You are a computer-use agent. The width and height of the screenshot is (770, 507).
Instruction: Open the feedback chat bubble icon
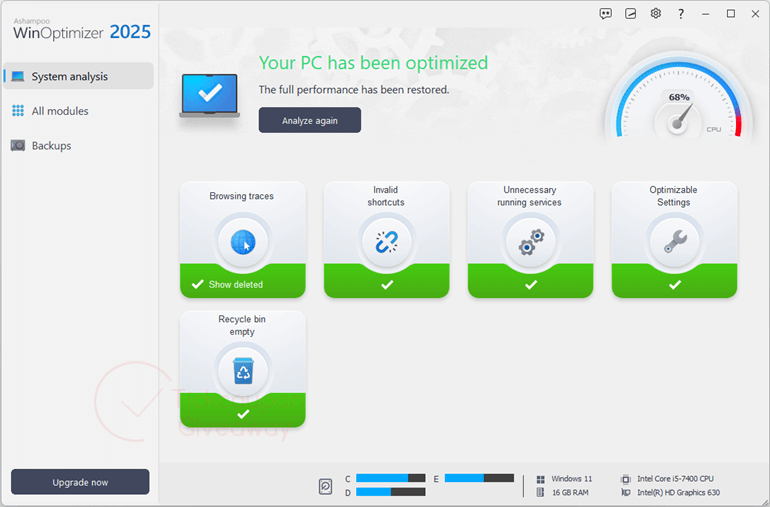(x=605, y=14)
